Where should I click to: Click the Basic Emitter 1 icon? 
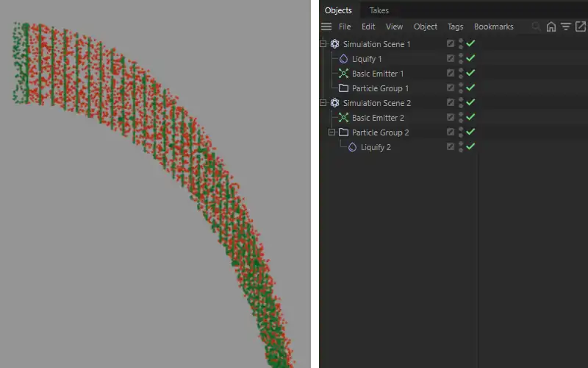tap(343, 74)
